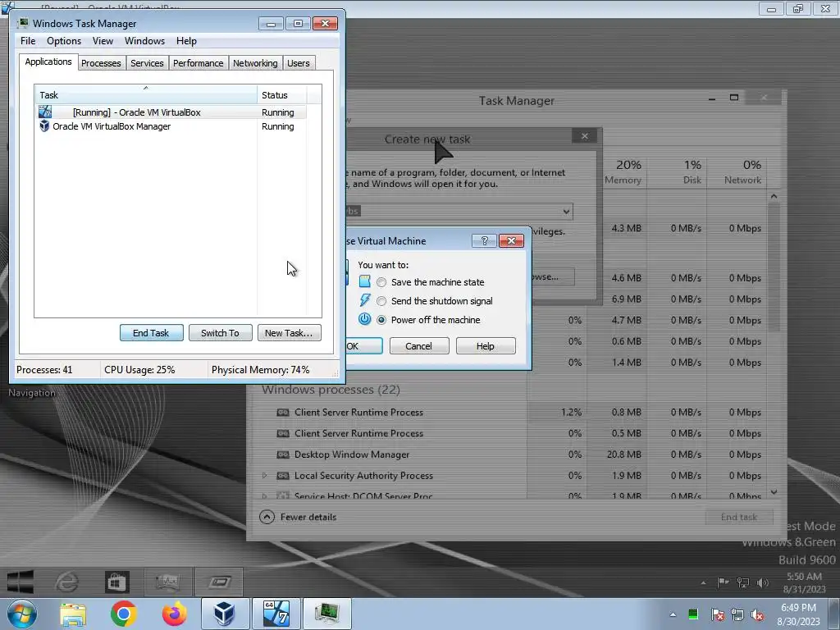Click host muted volume tray icon
Image resolution: width=840 pixels, height=630 pixels.
757,614
